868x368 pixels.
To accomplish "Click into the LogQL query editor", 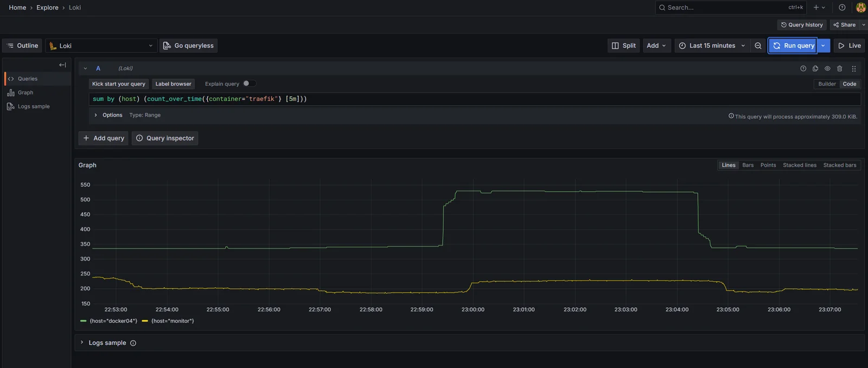I will pos(475,99).
